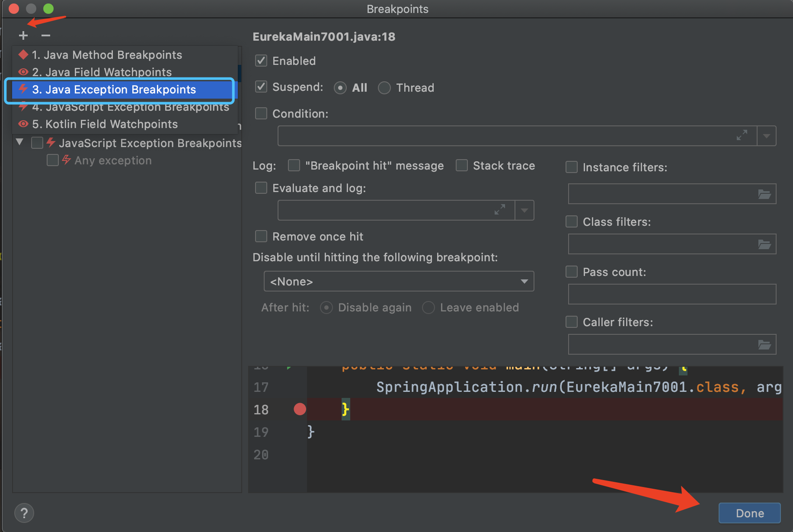Open the Condition history dropdown arrow
This screenshot has height=532, width=793.
click(x=767, y=136)
